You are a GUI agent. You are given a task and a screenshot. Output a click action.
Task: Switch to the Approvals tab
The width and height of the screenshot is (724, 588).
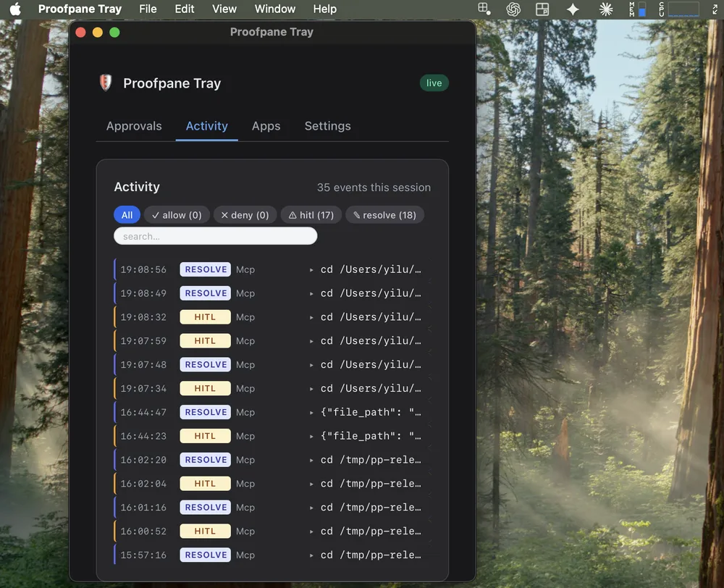click(134, 125)
